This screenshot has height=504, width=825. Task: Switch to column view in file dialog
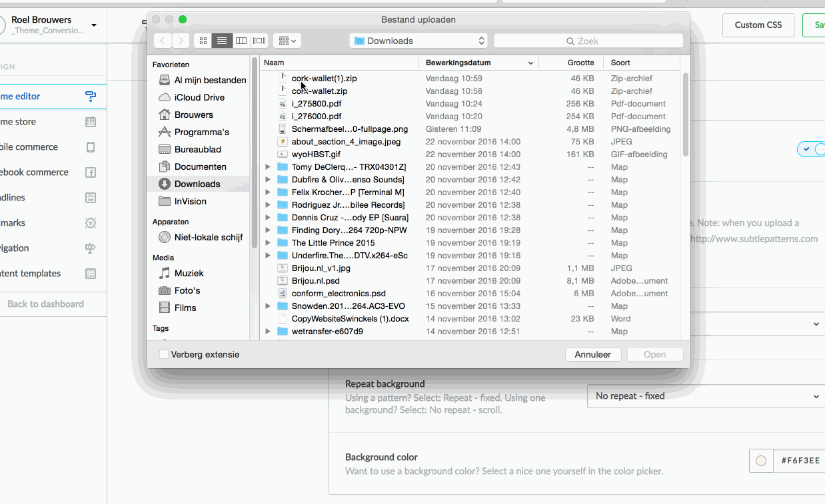click(241, 41)
